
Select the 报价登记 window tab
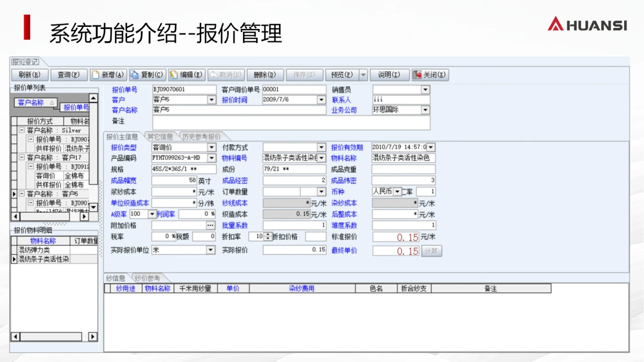(25, 62)
